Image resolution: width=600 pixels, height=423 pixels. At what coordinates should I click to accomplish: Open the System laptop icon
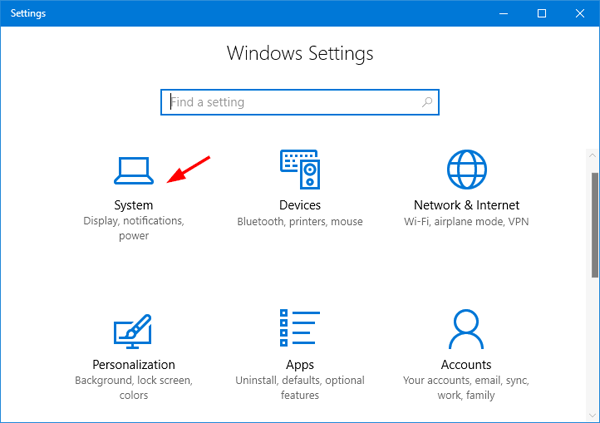point(133,170)
